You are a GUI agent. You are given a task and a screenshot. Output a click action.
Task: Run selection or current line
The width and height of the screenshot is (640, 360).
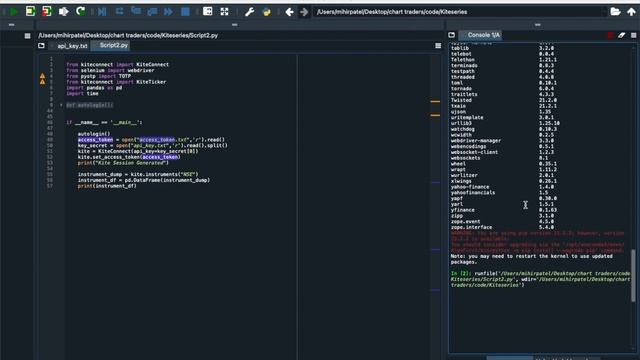coord(63,11)
